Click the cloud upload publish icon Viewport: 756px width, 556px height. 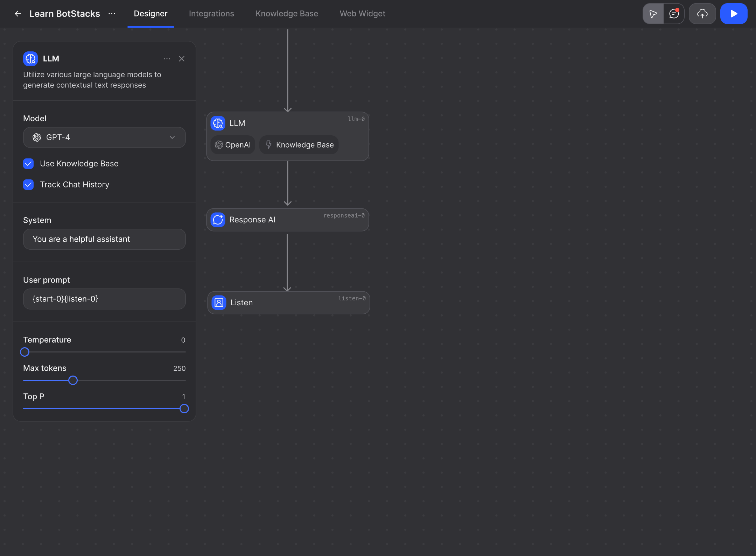pyautogui.click(x=702, y=14)
